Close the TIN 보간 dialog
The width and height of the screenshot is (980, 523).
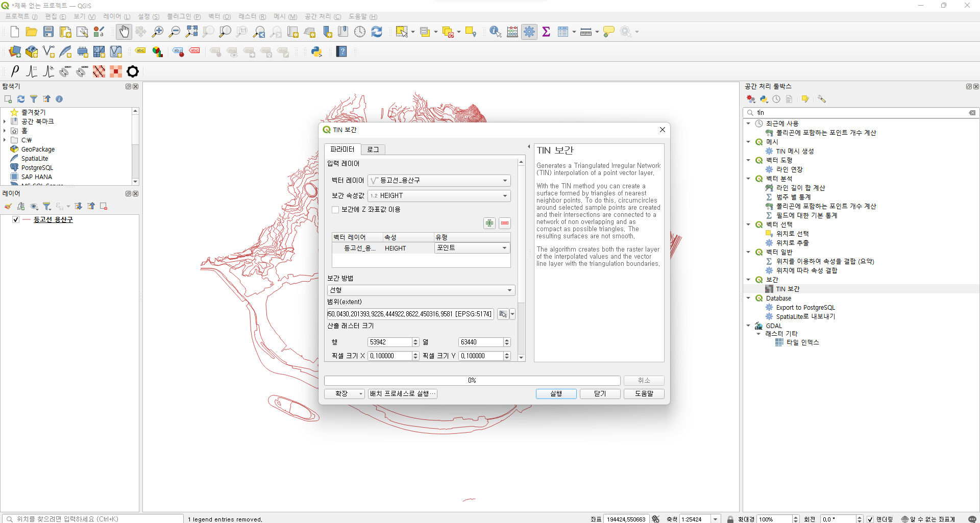click(663, 130)
